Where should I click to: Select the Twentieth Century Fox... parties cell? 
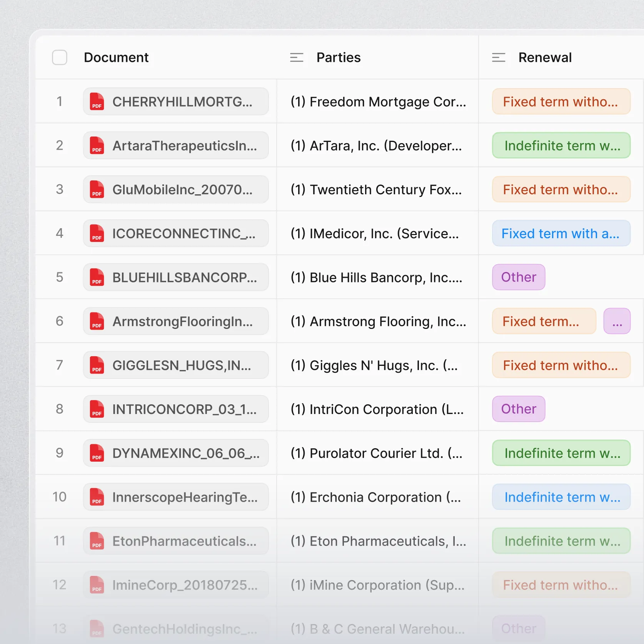point(378,189)
